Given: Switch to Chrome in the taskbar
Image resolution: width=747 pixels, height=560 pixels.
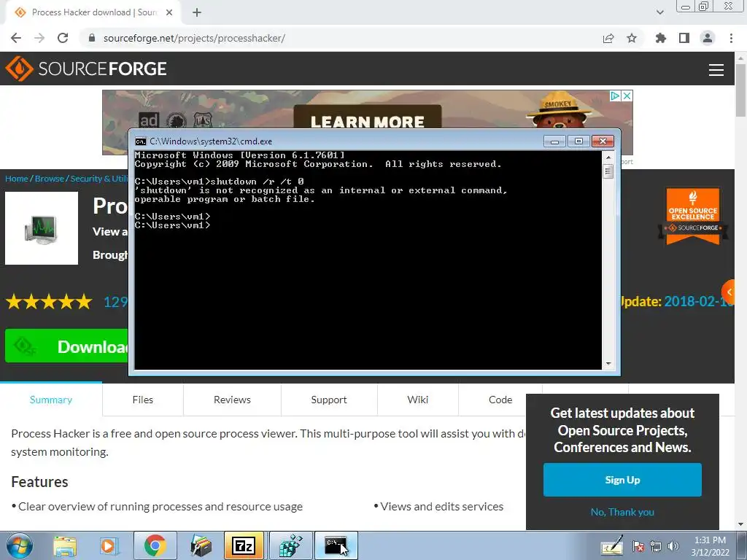Looking at the screenshot, I should 155,545.
